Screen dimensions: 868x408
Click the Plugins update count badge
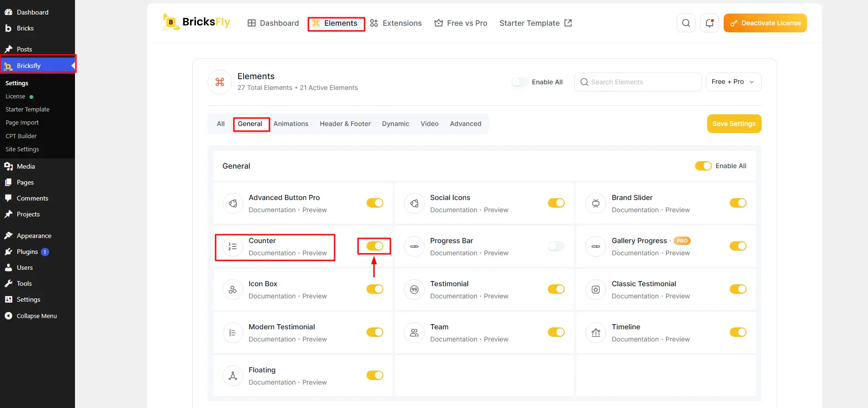45,252
